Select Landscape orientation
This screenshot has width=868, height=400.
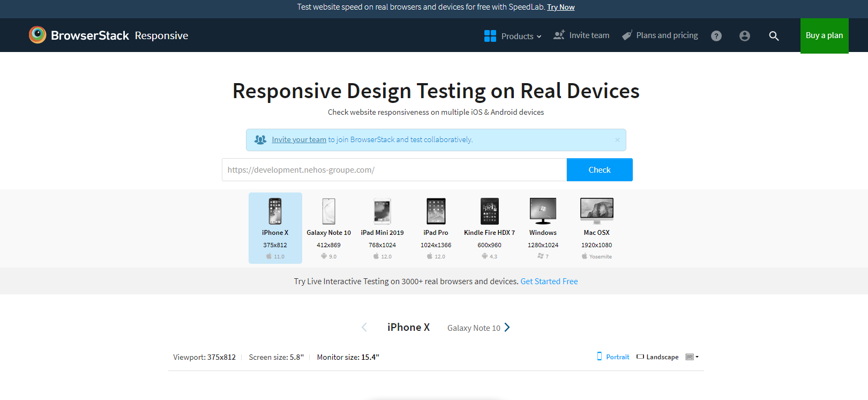click(x=657, y=357)
